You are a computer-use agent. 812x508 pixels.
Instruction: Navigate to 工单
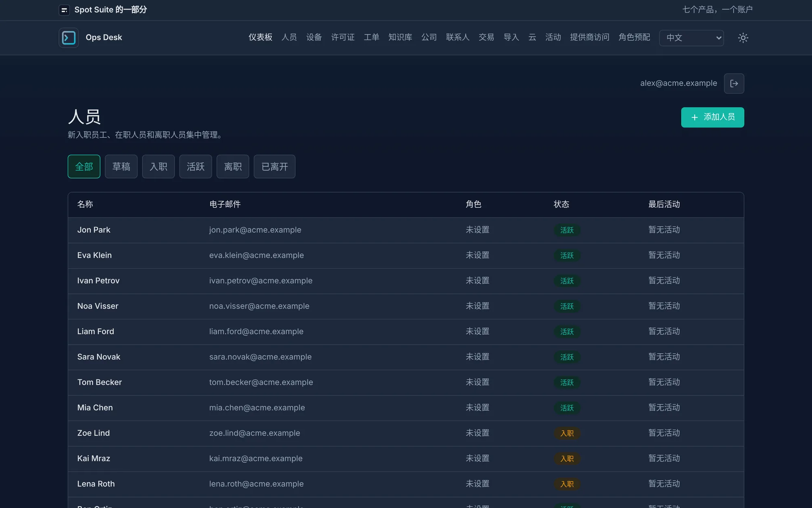pyautogui.click(x=371, y=37)
